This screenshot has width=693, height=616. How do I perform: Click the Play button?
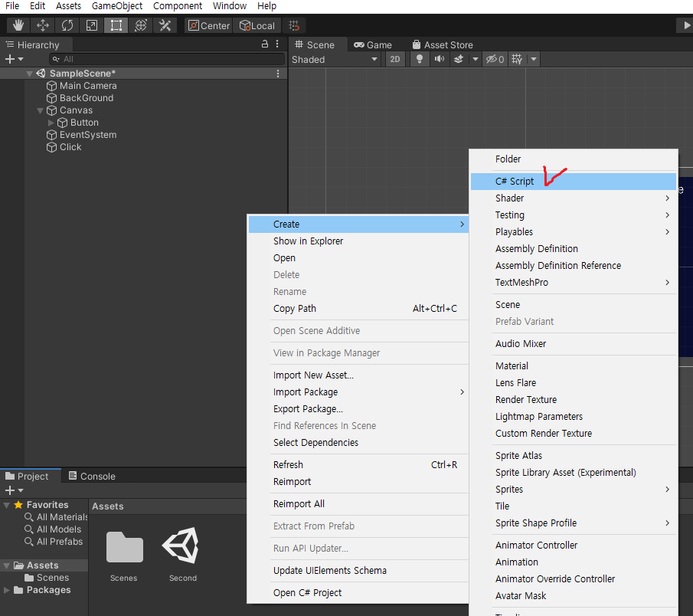[x=685, y=25]
